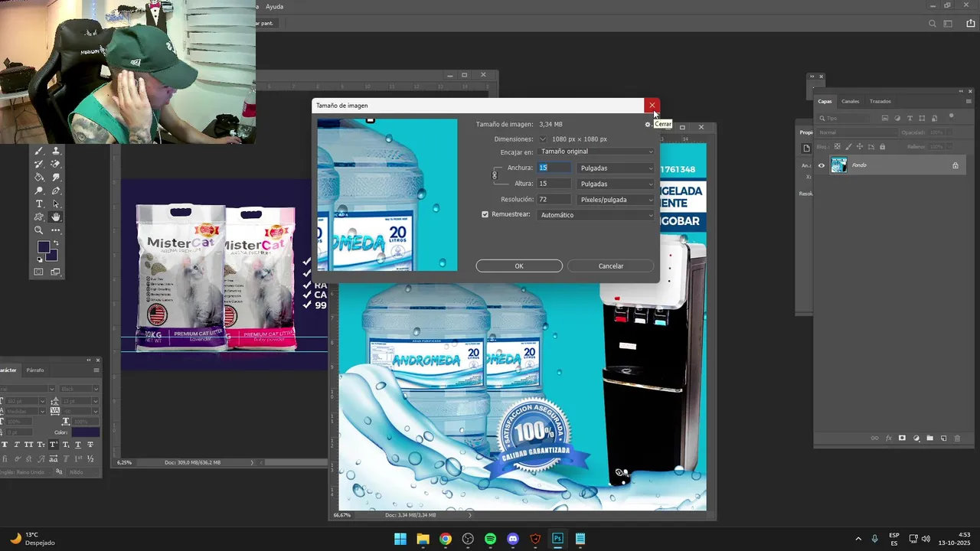This screenshot has width=980, height=551.
Task: Click the link layers icon in Capas panel
Action: (874, 438)
